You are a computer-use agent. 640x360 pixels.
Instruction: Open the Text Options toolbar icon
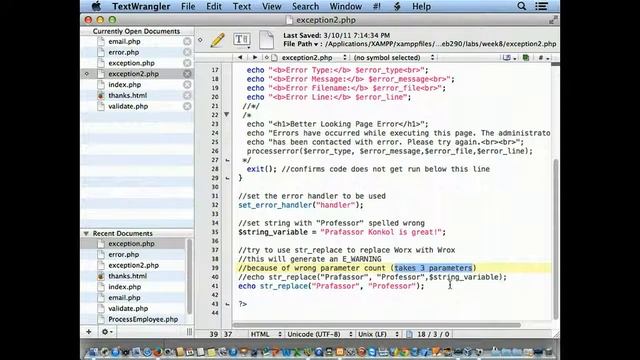[242, 40]
